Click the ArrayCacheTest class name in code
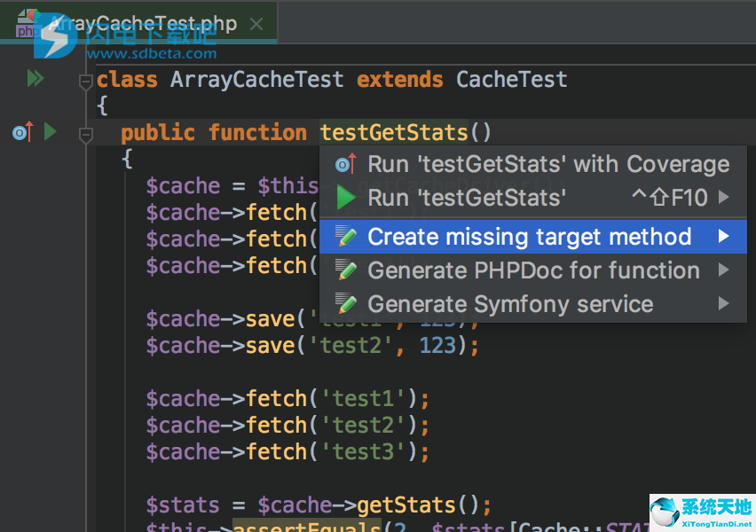Screen dimensions: 756x532 tap(257, 80)
